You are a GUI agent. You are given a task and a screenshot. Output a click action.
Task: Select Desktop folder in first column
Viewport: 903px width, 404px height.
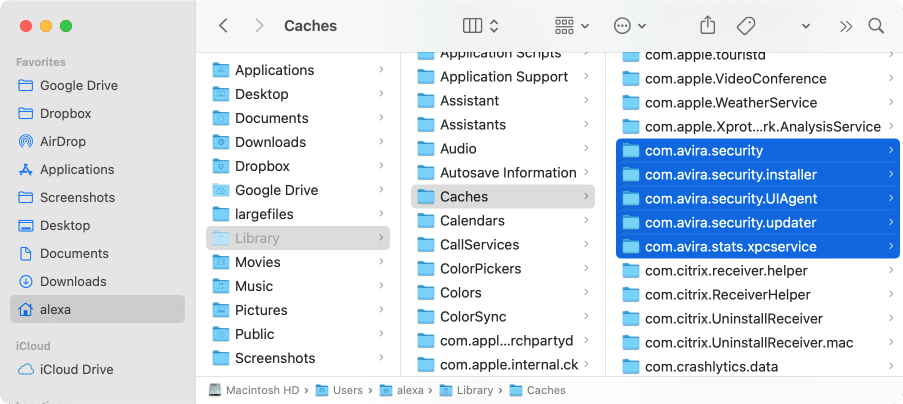click(x=298, y=94)
